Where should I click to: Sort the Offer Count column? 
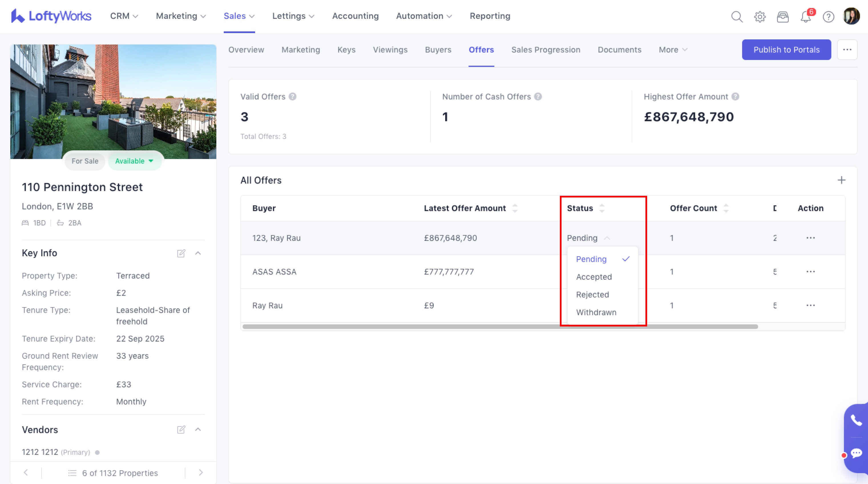726,208
